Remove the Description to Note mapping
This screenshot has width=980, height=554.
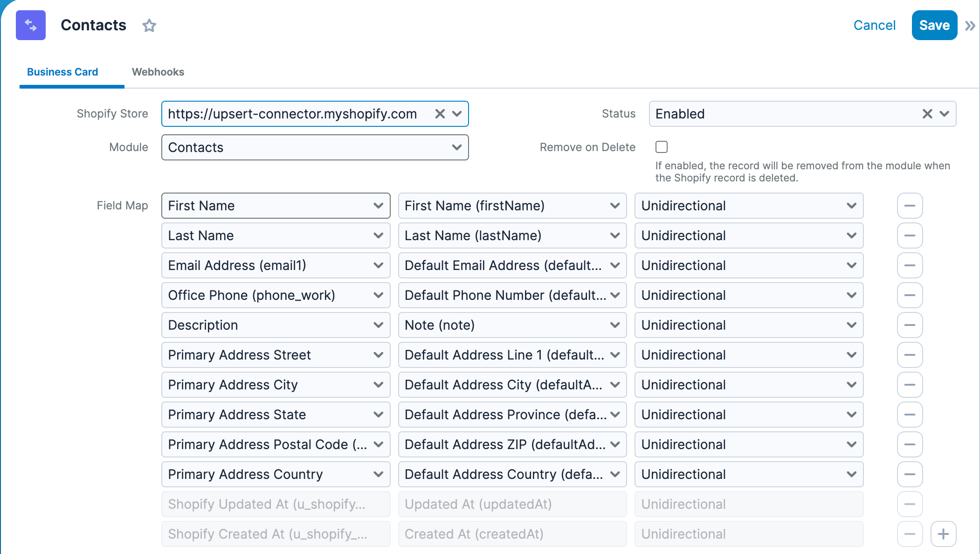click(x=909, y=325)
